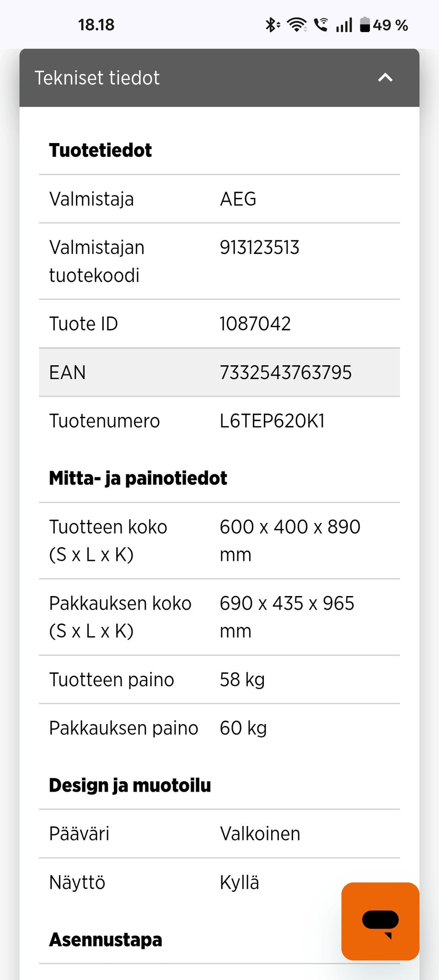This screenshot has width=439, height=980.
Task: Select the EAN number 7332543763795
Action: (285, 373)
